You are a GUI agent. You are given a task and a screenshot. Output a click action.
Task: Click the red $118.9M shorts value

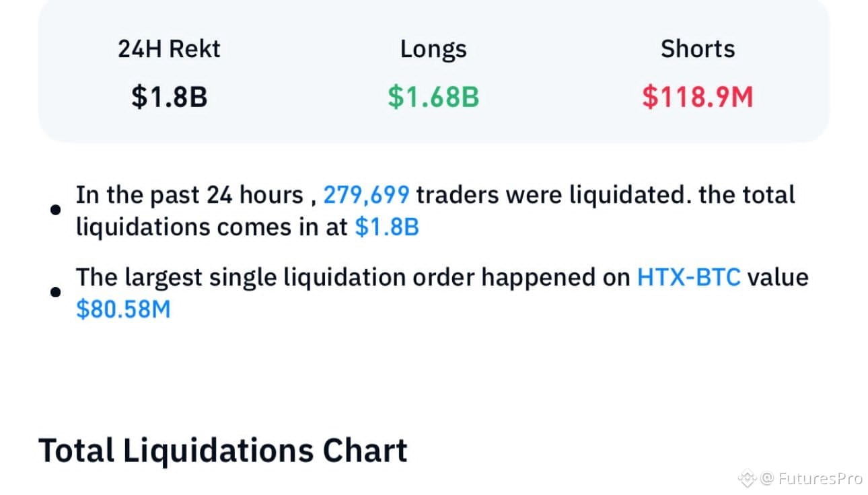pos(698,98)
